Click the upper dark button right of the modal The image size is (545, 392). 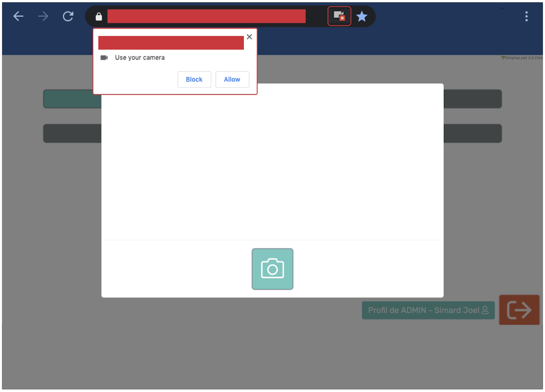[x=473, y=99]
